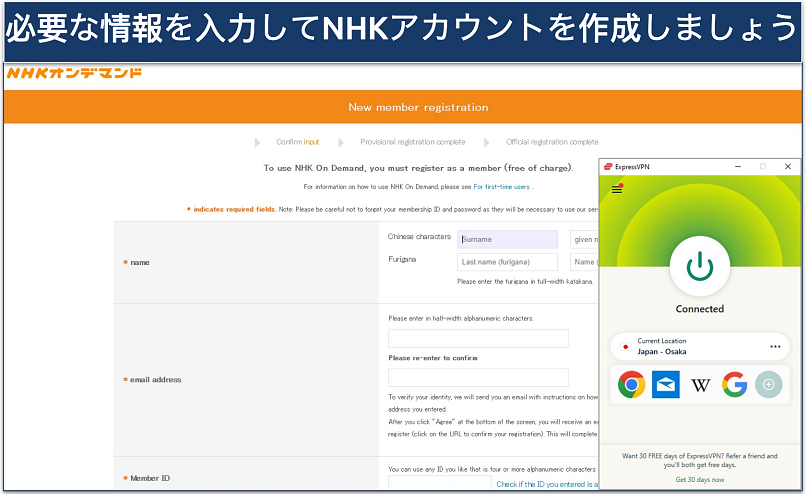Focus the Surname input field
806x494 pixels.
[507, 240]
